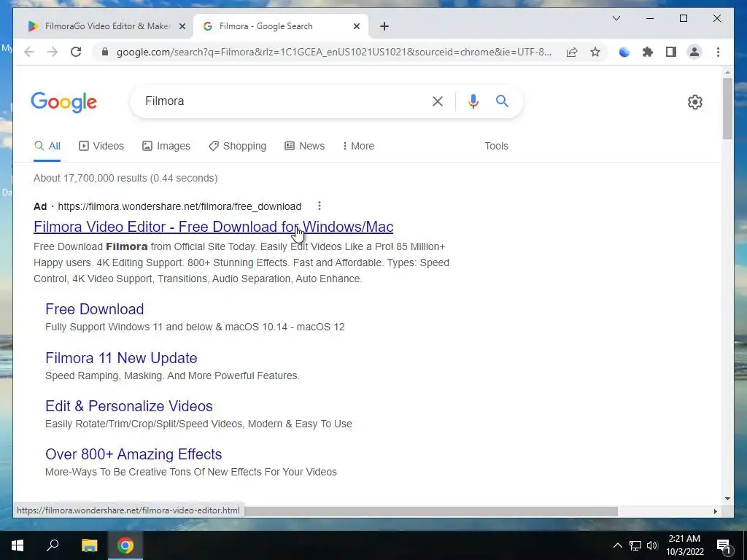Go to the Google logo homepage
Image resolution: width=747 pixels, height=560 pixels.
point(64,102)
